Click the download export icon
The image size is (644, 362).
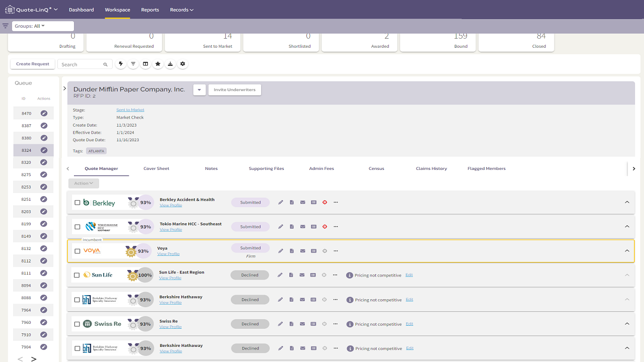(170, 64)
